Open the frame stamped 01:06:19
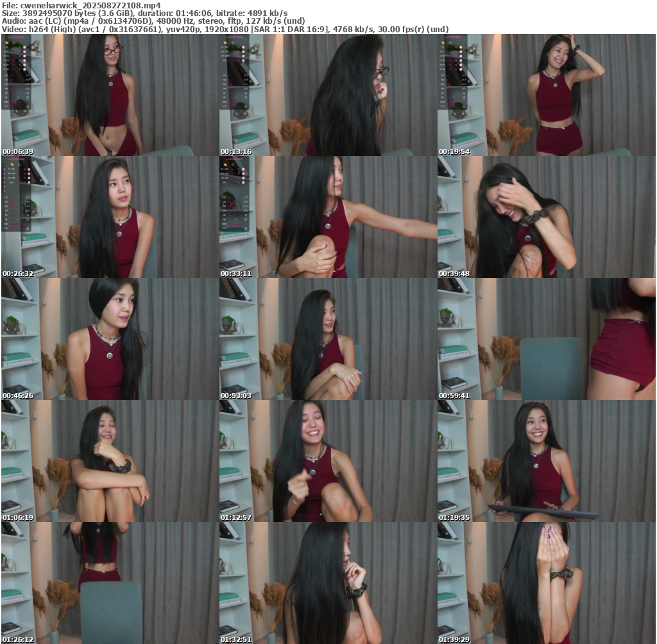This screenshot has height=644, width=657. (x=110, y=461)
